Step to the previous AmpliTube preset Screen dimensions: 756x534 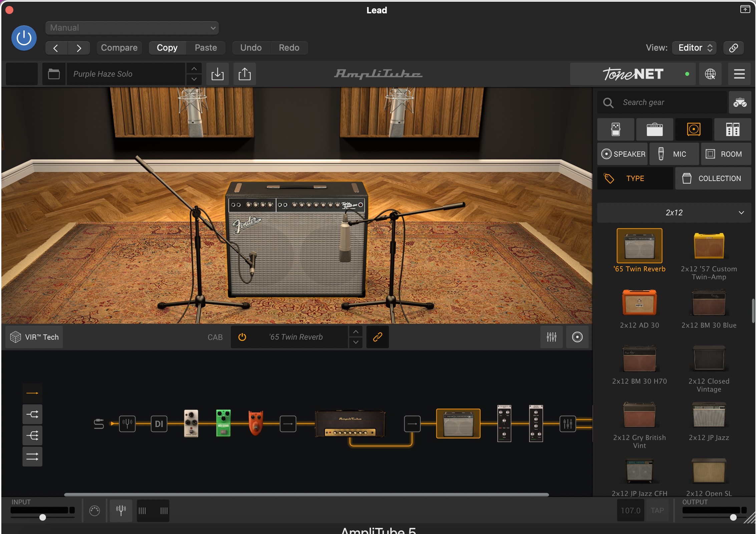tap(194, 69)
